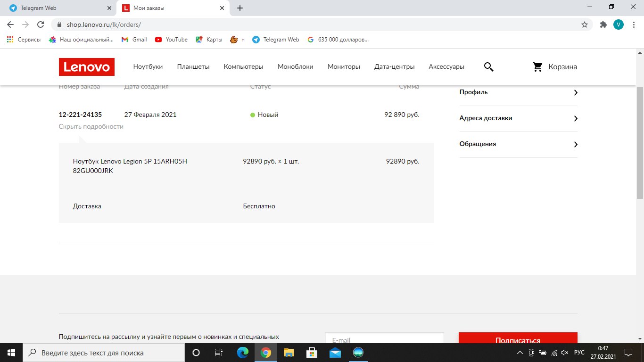
Task: Expand the Профиль section chevron
Action: point(575,92)
